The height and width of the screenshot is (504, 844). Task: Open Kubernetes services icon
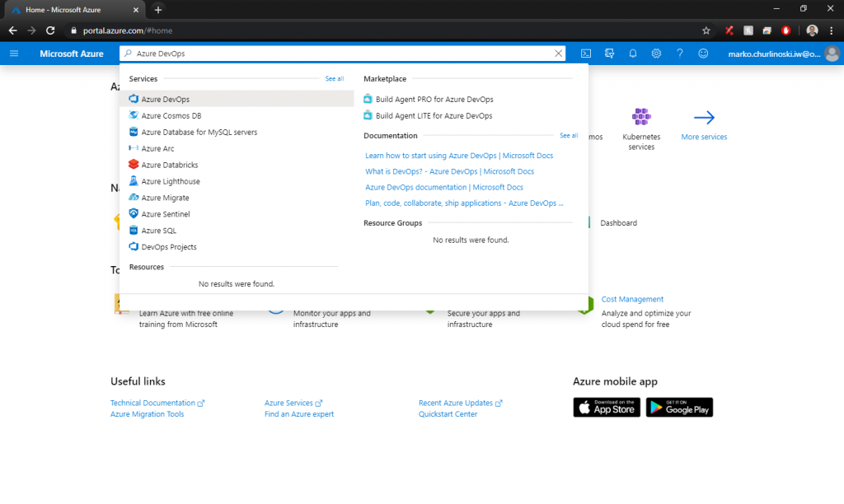pos(641,116)
